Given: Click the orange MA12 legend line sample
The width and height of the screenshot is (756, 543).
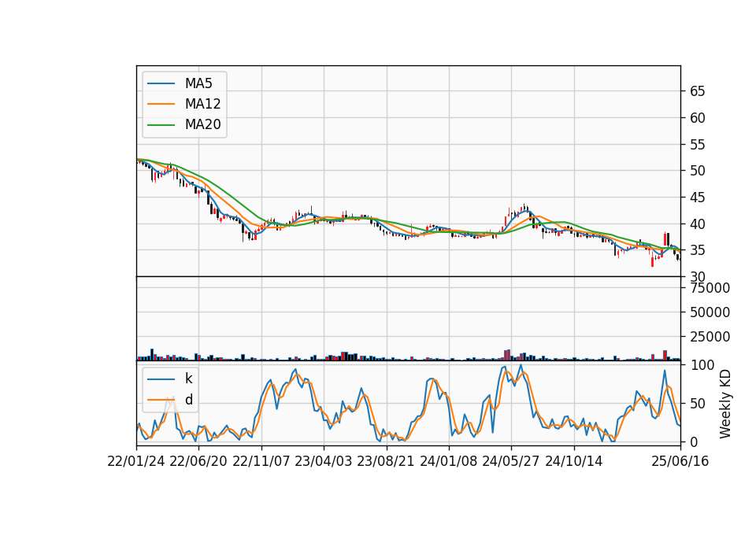Looking at the screenshot, I should [x=161, y=104].
